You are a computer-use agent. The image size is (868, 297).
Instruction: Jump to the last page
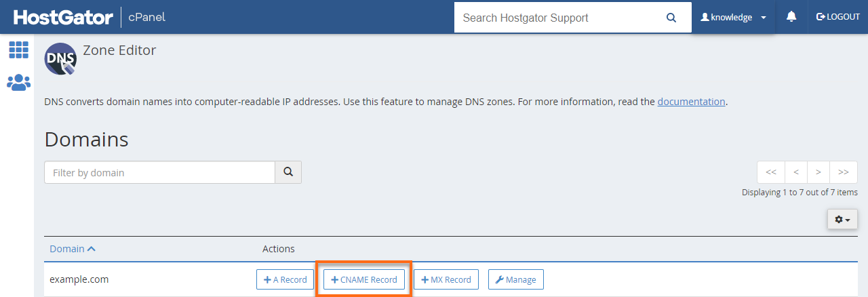coord(843,172)
